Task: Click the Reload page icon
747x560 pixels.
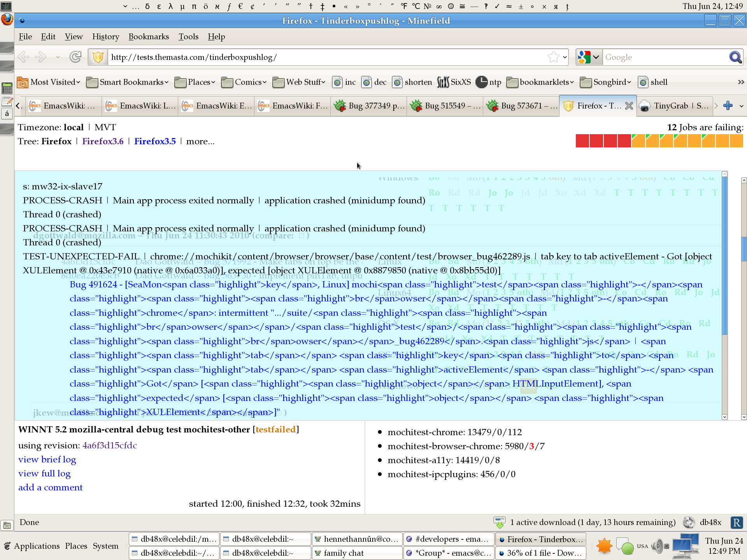Action: [75, 57]
